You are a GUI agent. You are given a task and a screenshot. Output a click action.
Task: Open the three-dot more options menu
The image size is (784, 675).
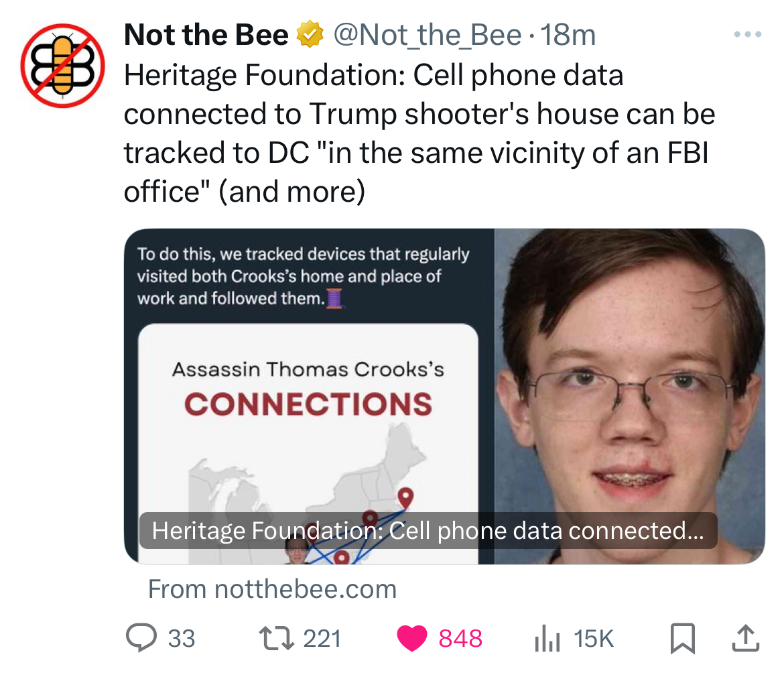coord(746,35)
